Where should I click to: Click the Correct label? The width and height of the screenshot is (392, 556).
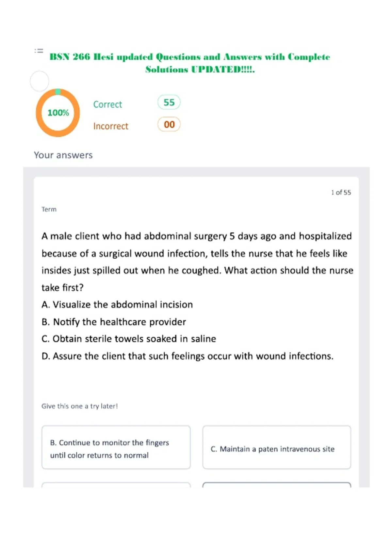[107, 104]
